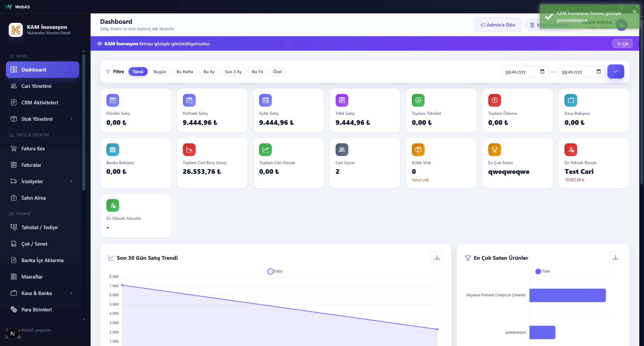Click the Kasa Bakiyesi wallet icon
The width and height of the screenshot is (644, 346).
(571, 100)
